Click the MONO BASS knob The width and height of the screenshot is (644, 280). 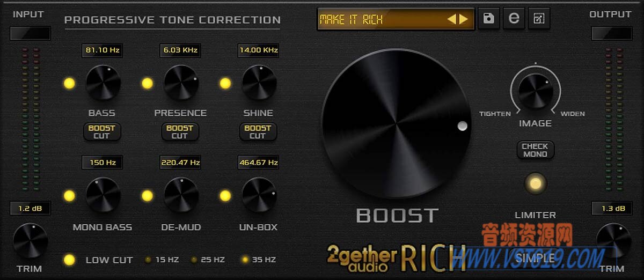103,195
